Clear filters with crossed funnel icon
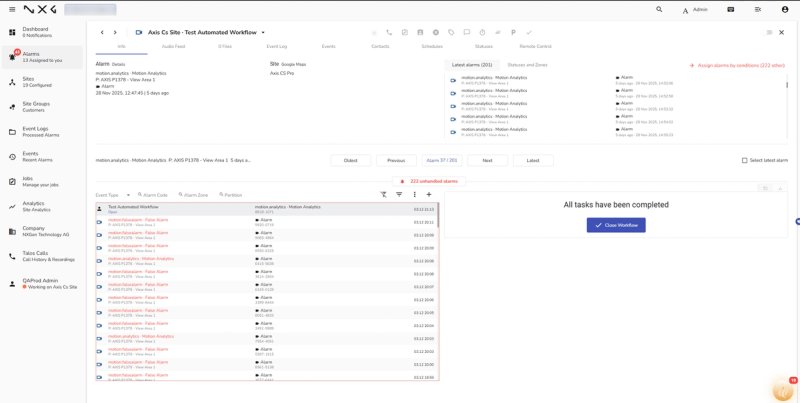This screenshot has height=403, width=800. (384, 194)
